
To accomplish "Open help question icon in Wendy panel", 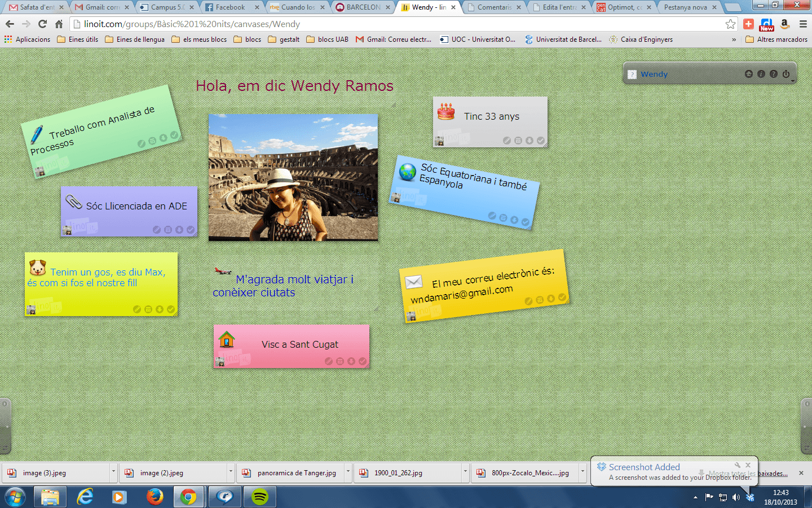I will 774,74.
